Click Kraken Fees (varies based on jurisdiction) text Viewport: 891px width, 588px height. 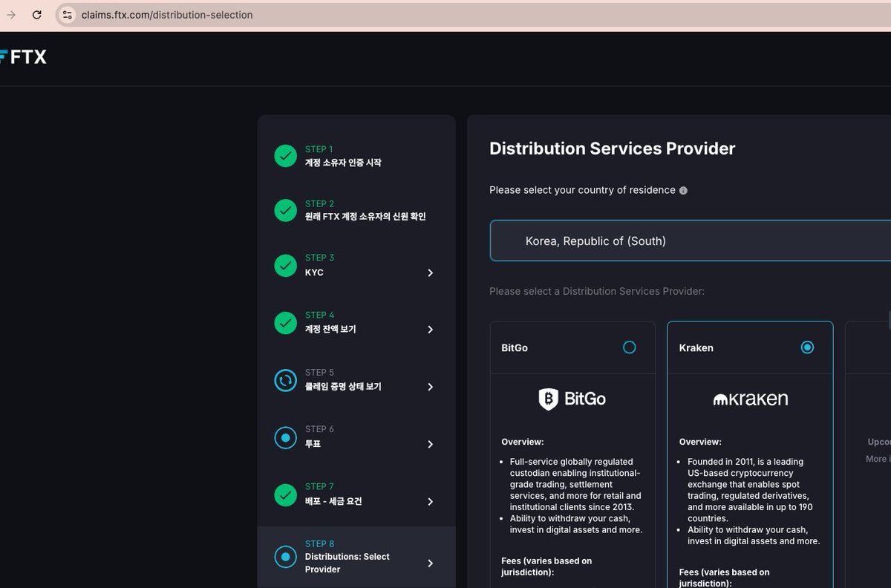[724, 578]
